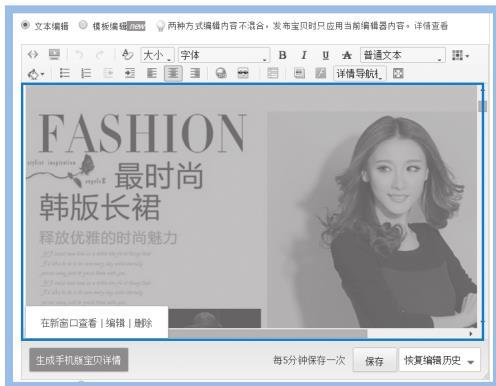This screenshot has height=386, width=496.
Task: Click the redo arrow icon
Action: tap(100, 55)
